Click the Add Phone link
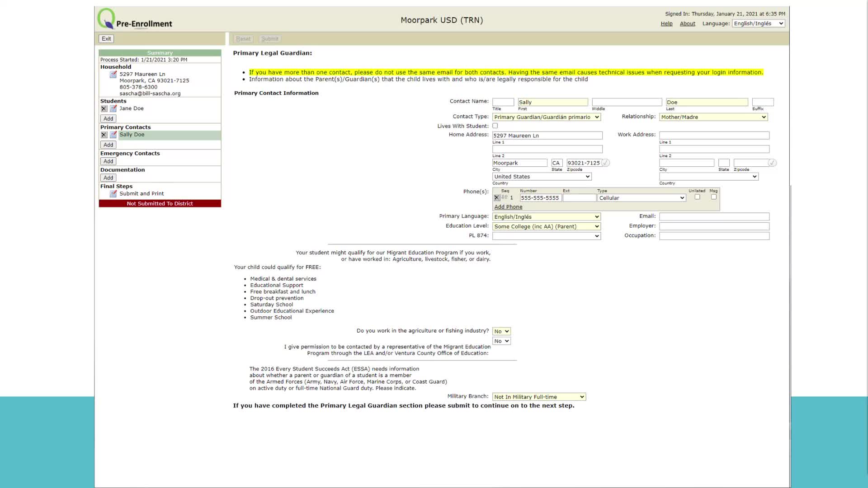This screenshot has height=488, width=868. click(508, 207)
